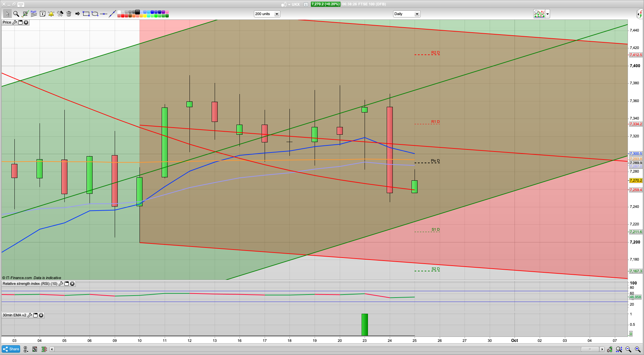
Task: Zoom in the chart
Action: 638,349
